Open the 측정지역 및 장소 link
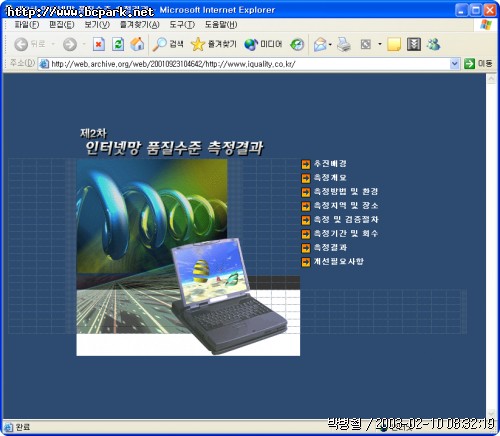 [x=346, y=206]
